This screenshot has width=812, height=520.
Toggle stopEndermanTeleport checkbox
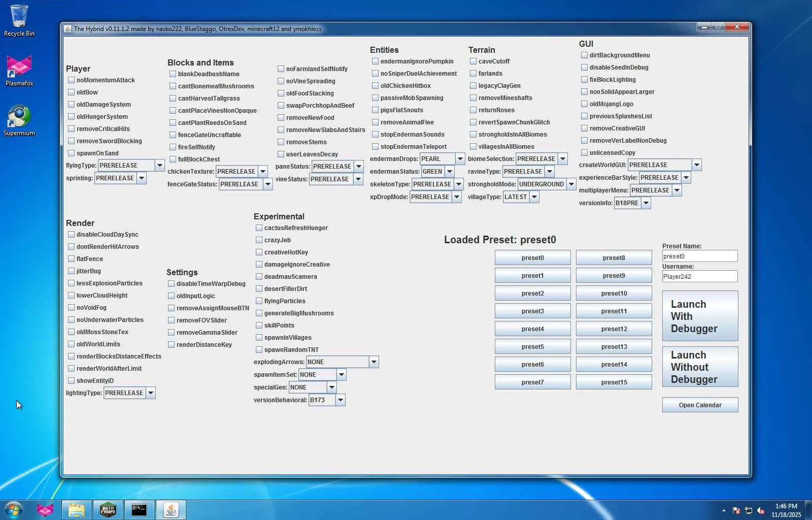[x=376, y=147]
